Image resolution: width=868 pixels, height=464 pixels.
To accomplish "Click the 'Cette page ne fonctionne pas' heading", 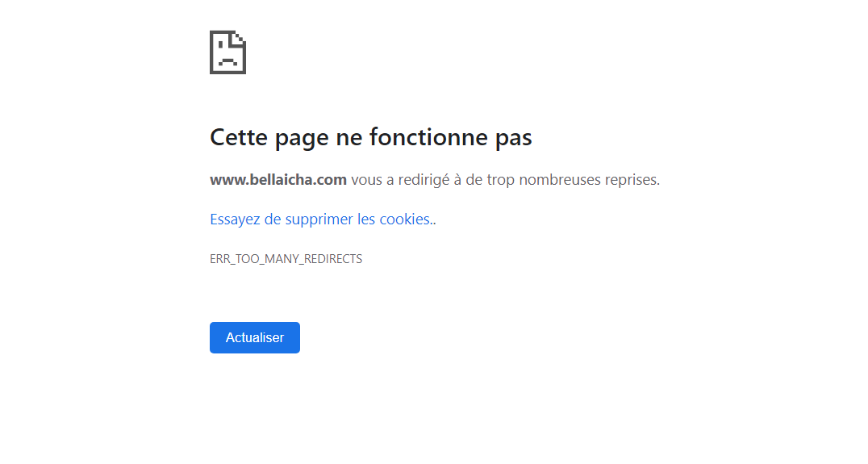I will [x=371, y=137].
